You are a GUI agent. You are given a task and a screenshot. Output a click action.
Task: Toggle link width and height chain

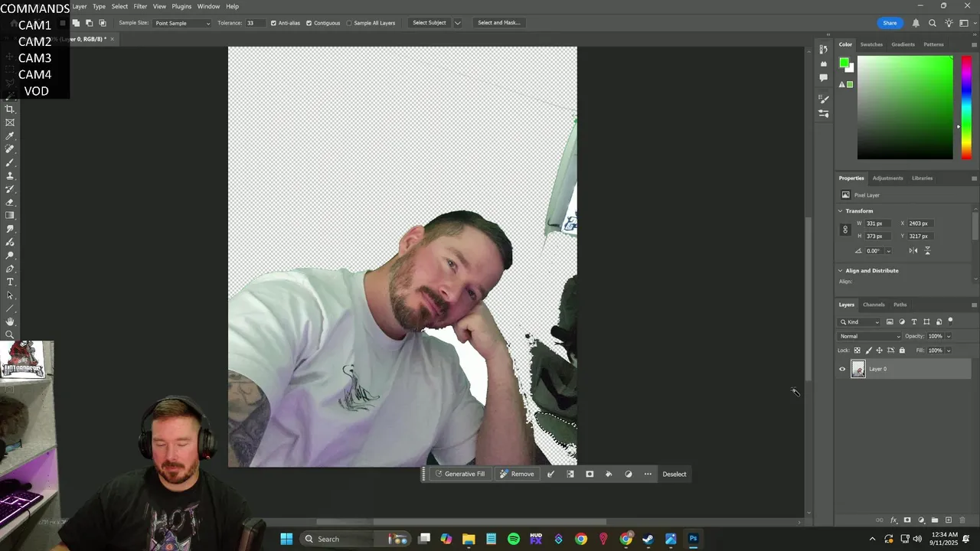pos(845,230)
